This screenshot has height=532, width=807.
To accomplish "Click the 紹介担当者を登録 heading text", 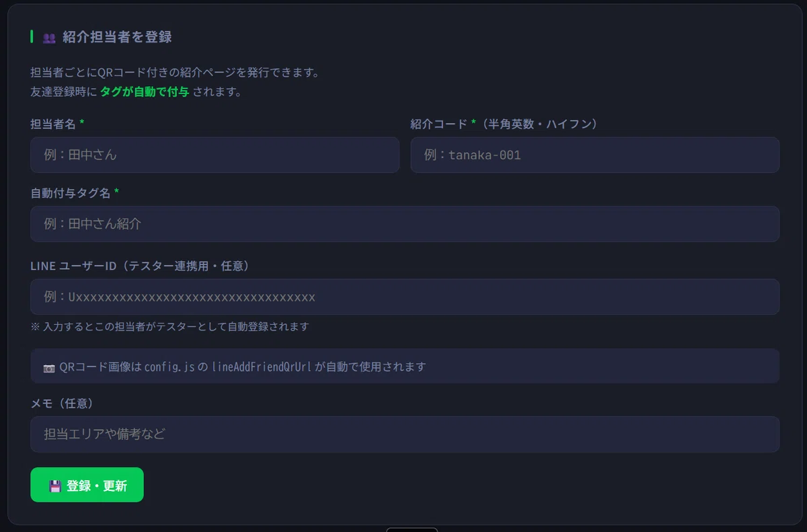I will (x=117, y=37).
